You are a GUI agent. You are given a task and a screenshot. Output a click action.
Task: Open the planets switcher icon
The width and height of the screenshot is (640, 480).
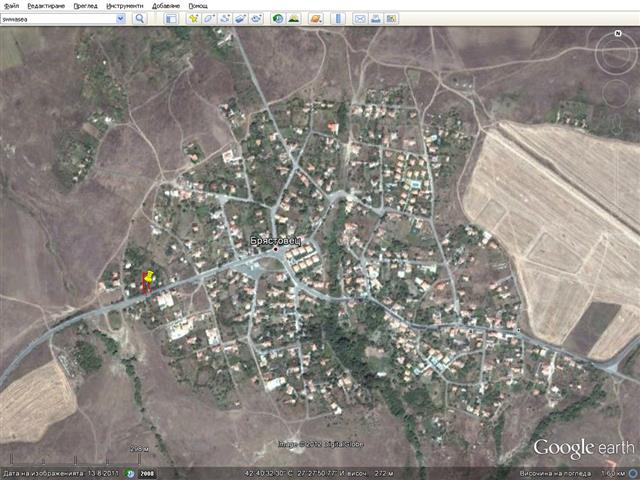(316, 18)
